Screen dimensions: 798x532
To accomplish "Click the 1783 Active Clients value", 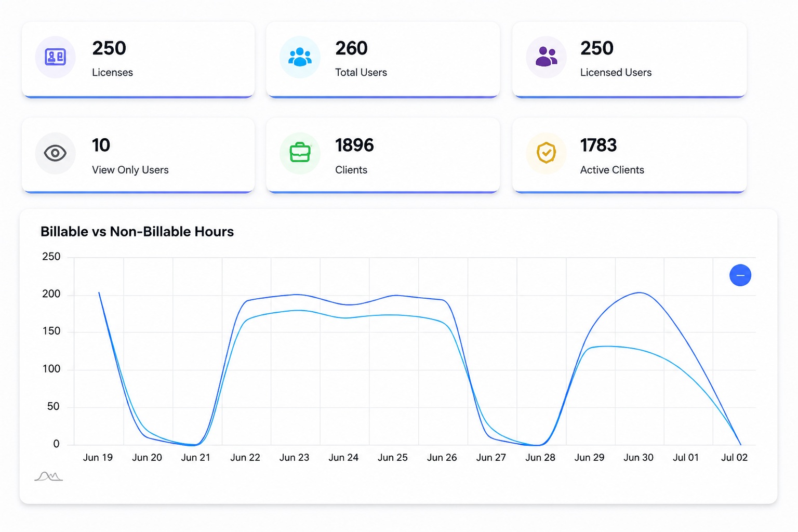I will point(598,145).
